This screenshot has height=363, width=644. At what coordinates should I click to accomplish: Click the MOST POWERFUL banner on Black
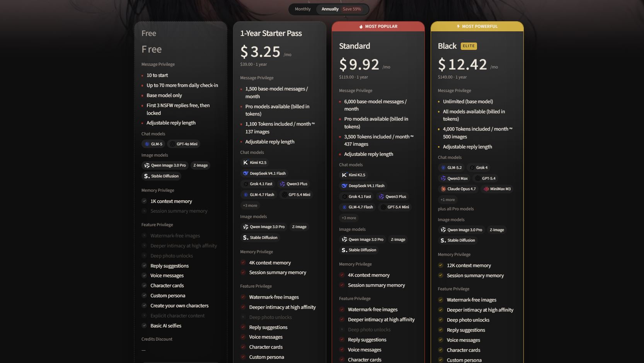tap(477, 26)
